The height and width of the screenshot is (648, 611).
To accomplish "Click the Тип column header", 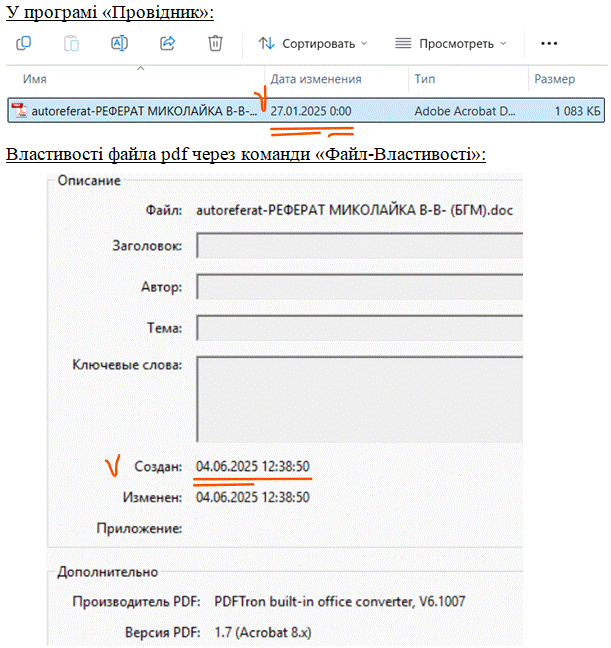I will click(425, 79).
